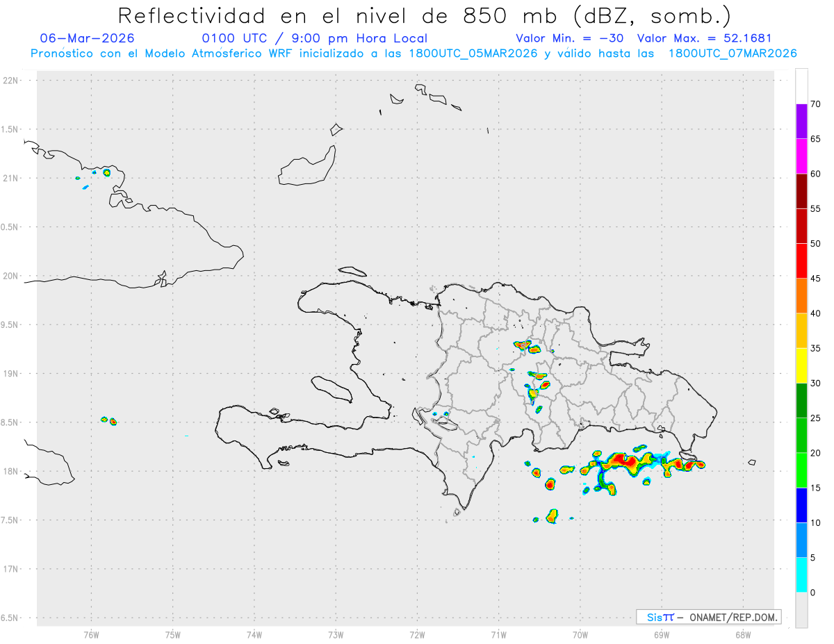Click the light blue 5-10 dBZ colorbar segment
Image resolution: width=834 pixels, height=644 pixels.
pyautogui.click(x=801, y=540)
